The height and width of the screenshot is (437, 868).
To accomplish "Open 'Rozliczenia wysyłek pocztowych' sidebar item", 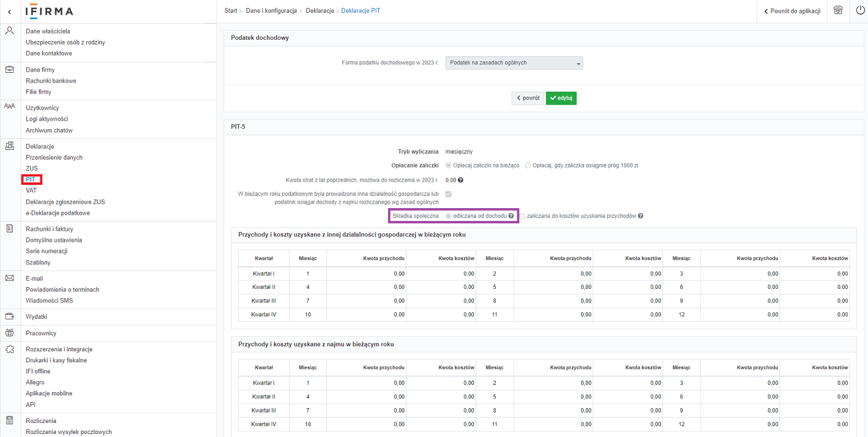I will [69, 432].
